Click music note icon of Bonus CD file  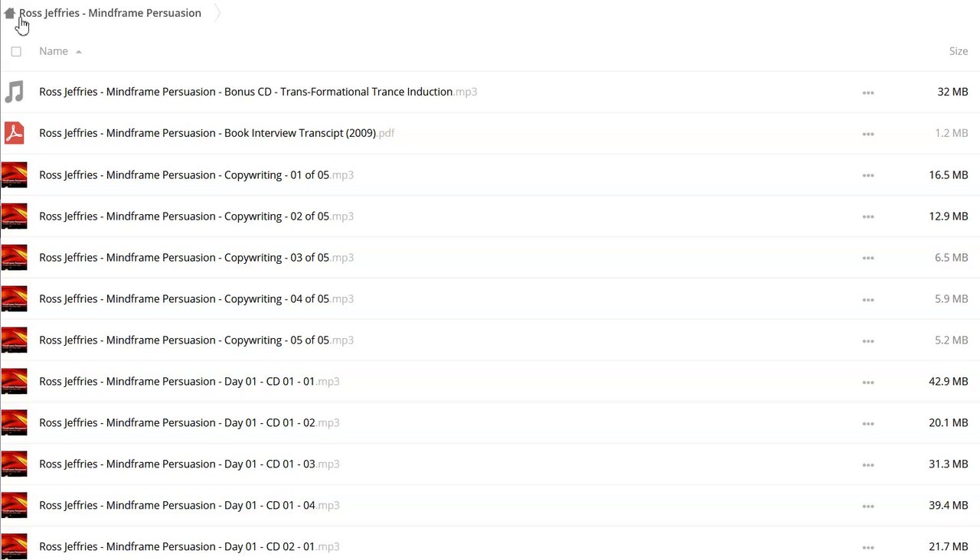pyautogui.click(x=15, y=92)
